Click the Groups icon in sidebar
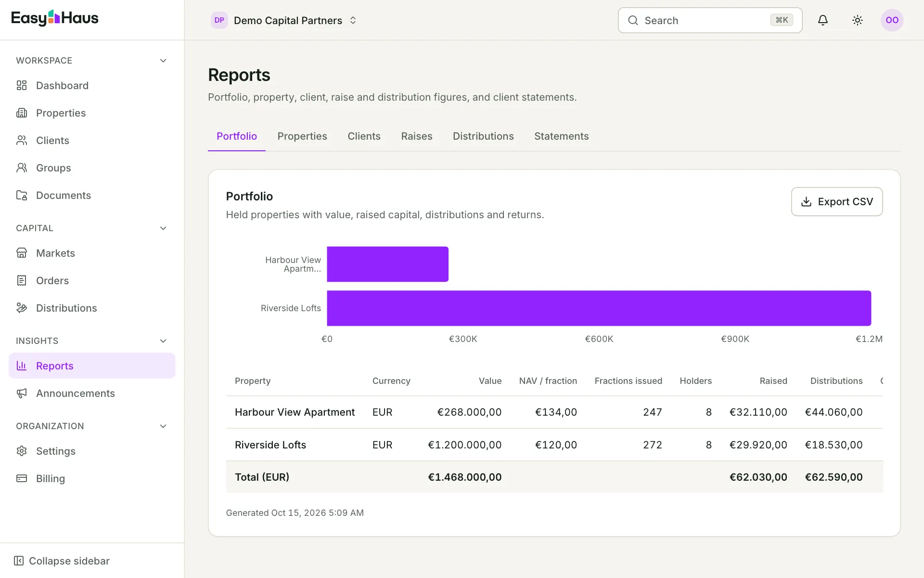Viewport: 924px width, 578px height. [22, 168]
